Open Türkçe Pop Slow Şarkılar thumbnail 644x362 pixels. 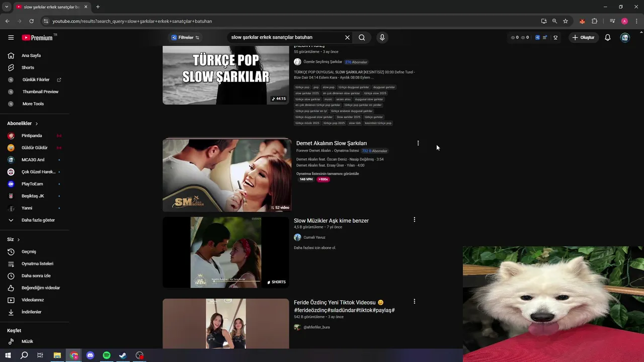[x=226, y=75]
